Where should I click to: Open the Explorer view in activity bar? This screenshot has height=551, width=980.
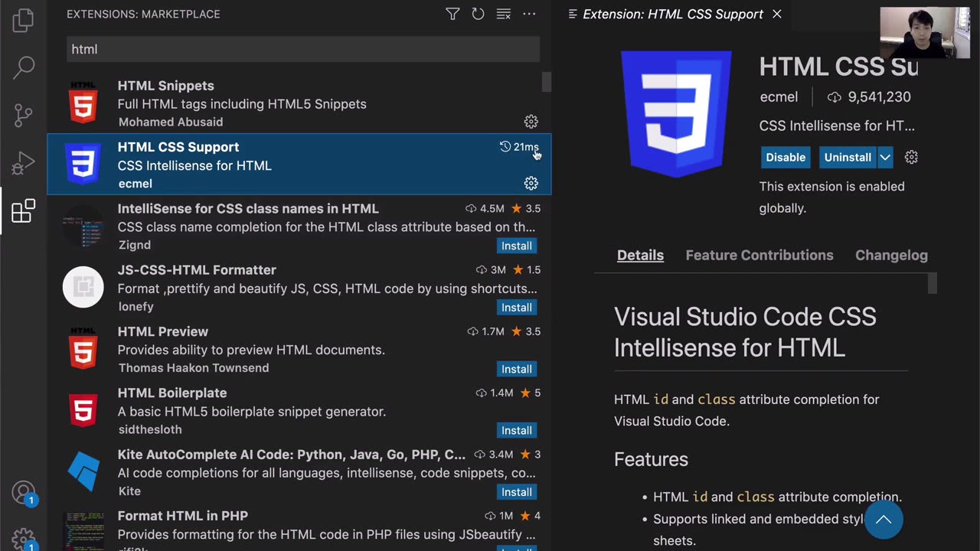(x=23, y=21)
